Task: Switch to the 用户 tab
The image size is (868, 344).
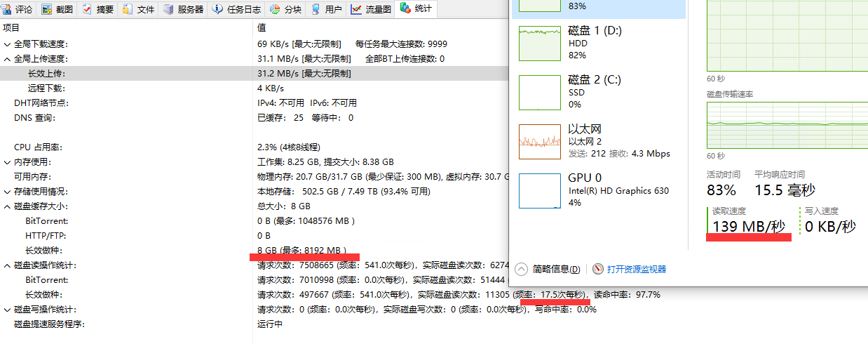Action: tap(327, 9)
